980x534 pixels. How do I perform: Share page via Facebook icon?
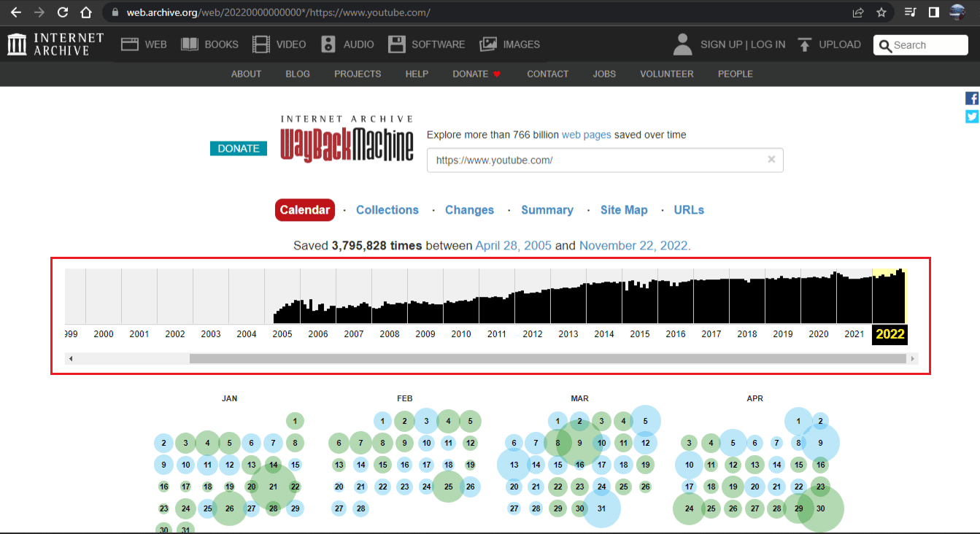pyautogui.click(x=971, y=98)
